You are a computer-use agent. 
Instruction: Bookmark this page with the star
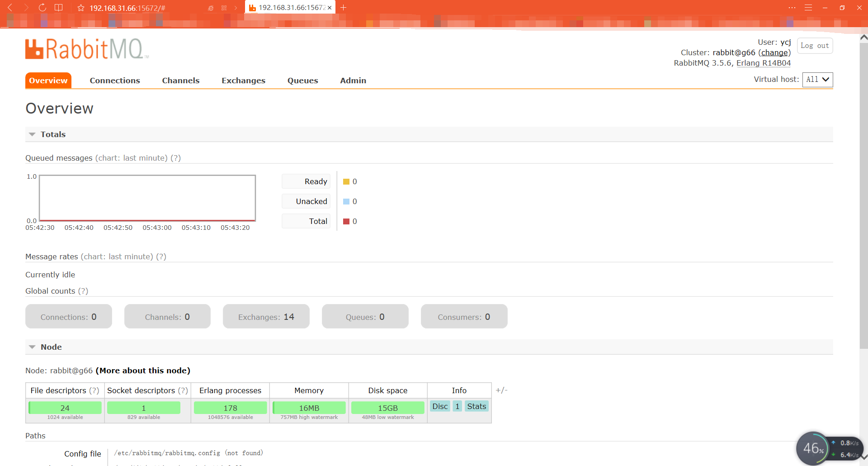pos(81,8)
